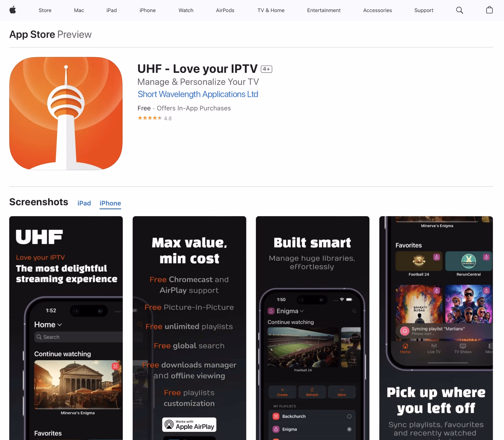The height and width of the screenshot is (440, 504).
Task: Select the Backchurch playlist radio button
Action: pos(349,416)
